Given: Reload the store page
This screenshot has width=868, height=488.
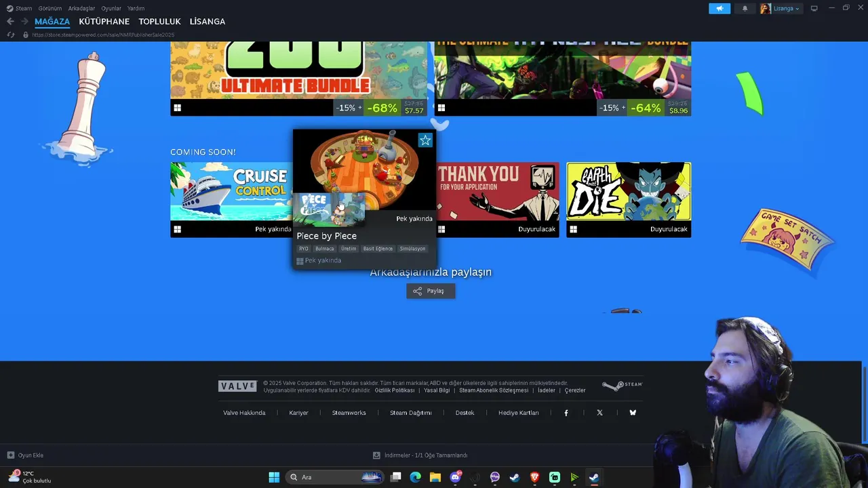Looking at the screenshot, I should [x=11, y=35].
